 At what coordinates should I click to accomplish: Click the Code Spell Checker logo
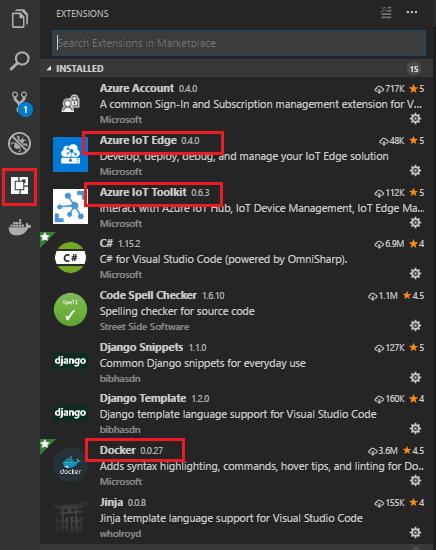(71, 309)
